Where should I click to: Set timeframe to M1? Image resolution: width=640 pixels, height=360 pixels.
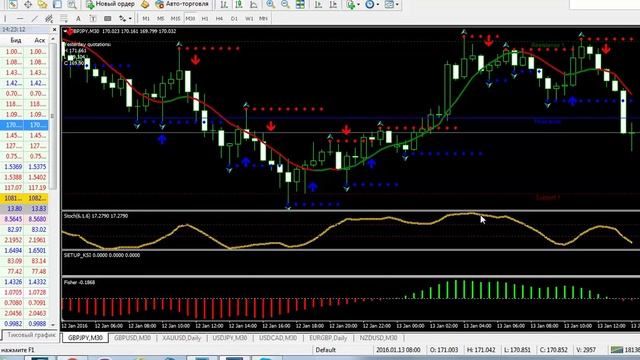[x=146, y=19]
